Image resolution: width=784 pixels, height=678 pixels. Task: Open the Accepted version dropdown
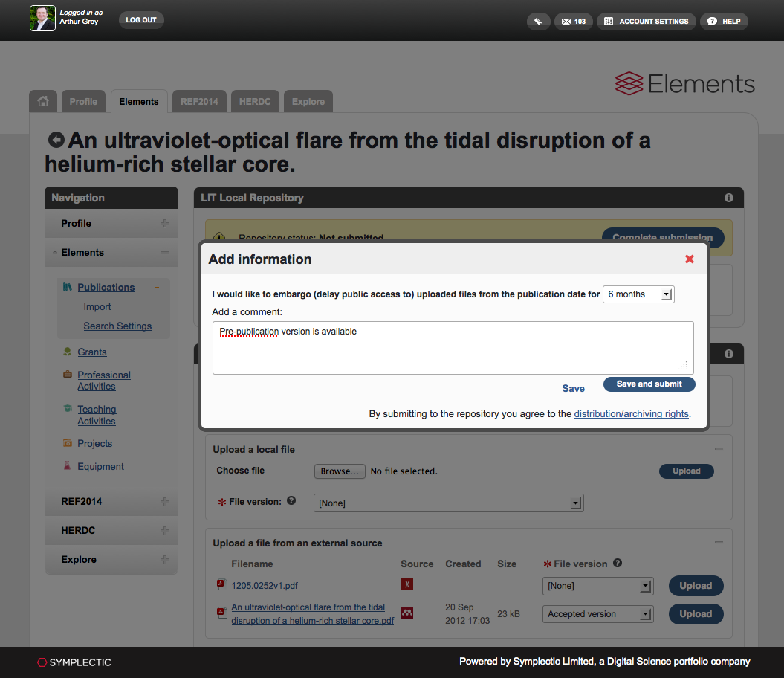tap(598, 614)
